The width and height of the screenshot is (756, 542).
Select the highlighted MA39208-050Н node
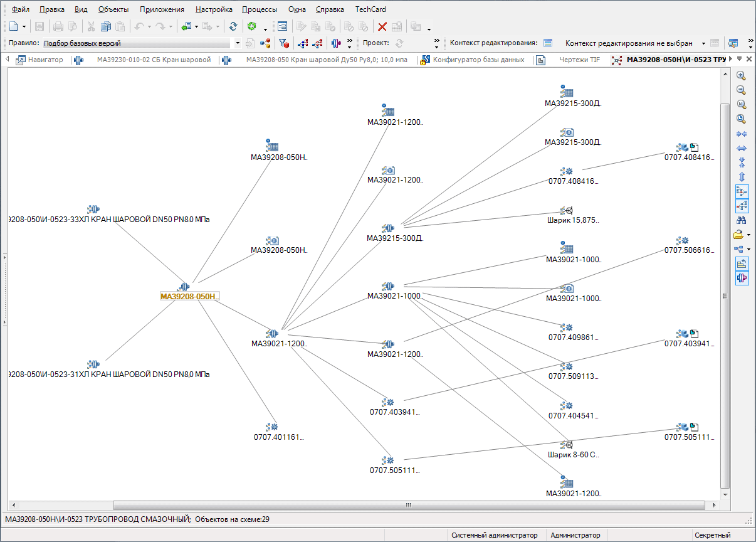[190, 296]
